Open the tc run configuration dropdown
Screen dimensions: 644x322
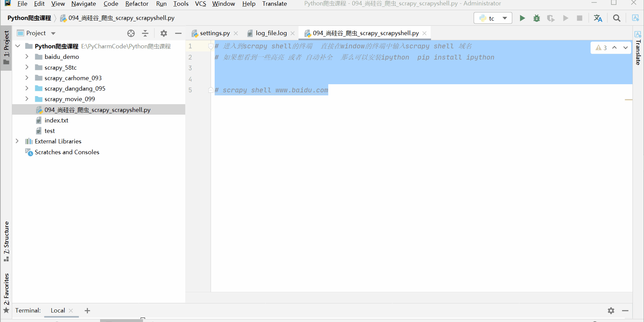(505, 18)
